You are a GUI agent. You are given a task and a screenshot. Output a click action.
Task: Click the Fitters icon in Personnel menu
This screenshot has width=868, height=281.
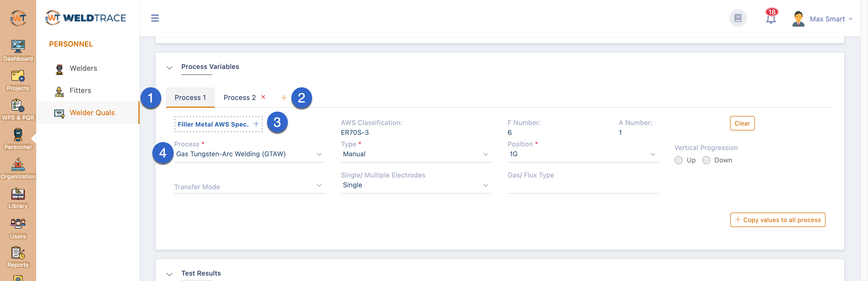(59, 91)
